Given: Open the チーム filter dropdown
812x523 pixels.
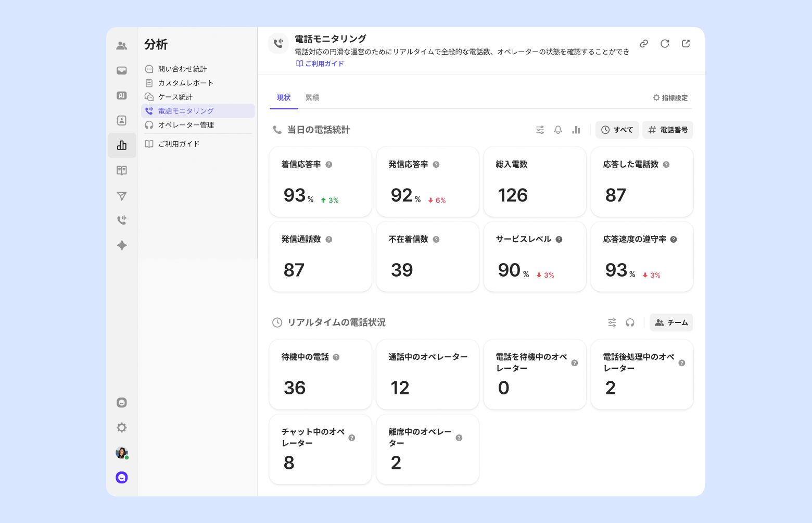Looking at the screenshot, I should click(x=671, y=322).
